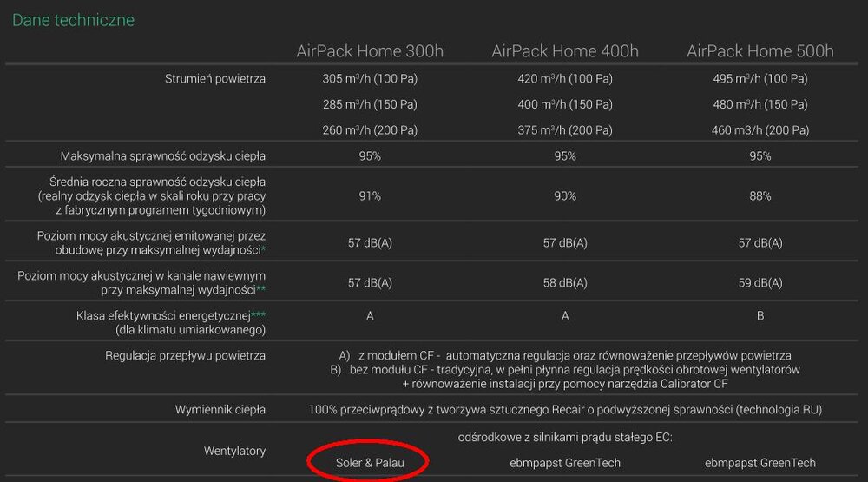Click the "Regulacja przepływu powietrza" row label
This screenshot has height=482, width=868.
click(185, 356)
